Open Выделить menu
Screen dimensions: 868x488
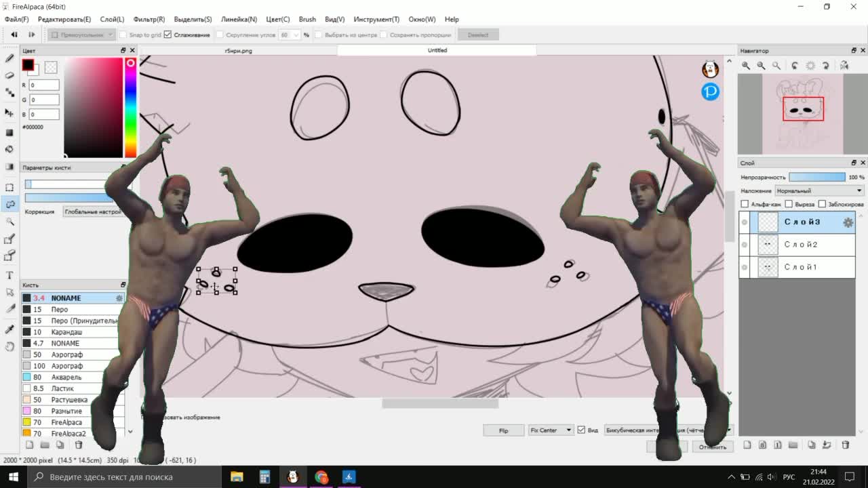193,19
